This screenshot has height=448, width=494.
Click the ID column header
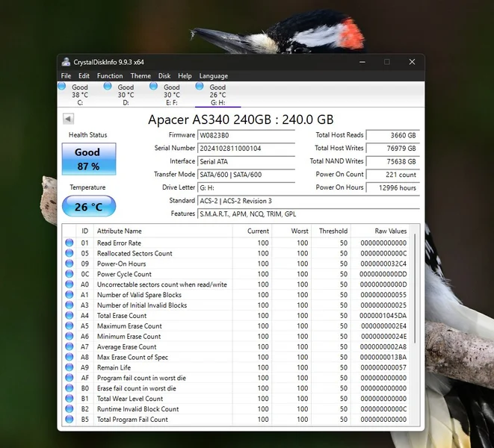click(84, 231)
